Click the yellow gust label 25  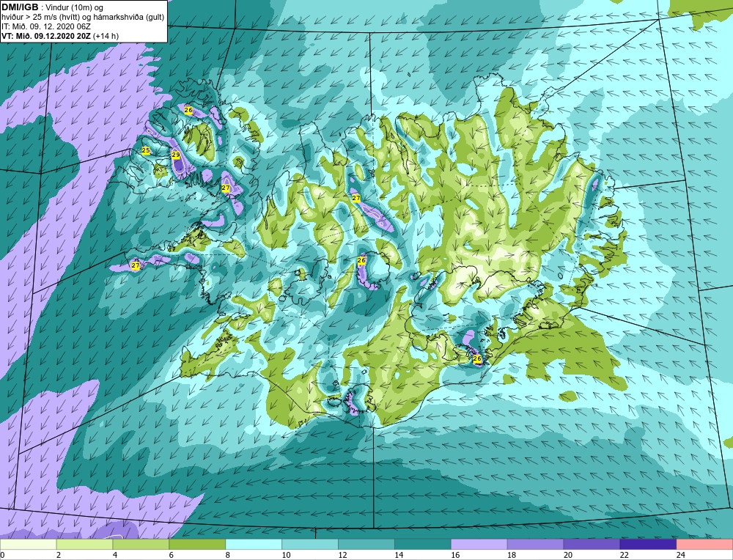pyautogui.click(x=146, y=150)
